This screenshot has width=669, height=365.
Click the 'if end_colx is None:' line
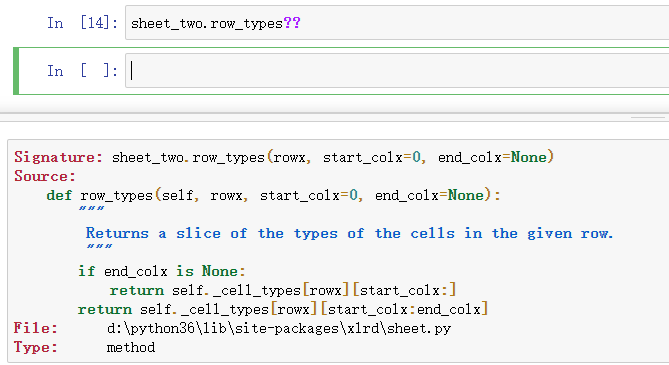tap(162, 272)
